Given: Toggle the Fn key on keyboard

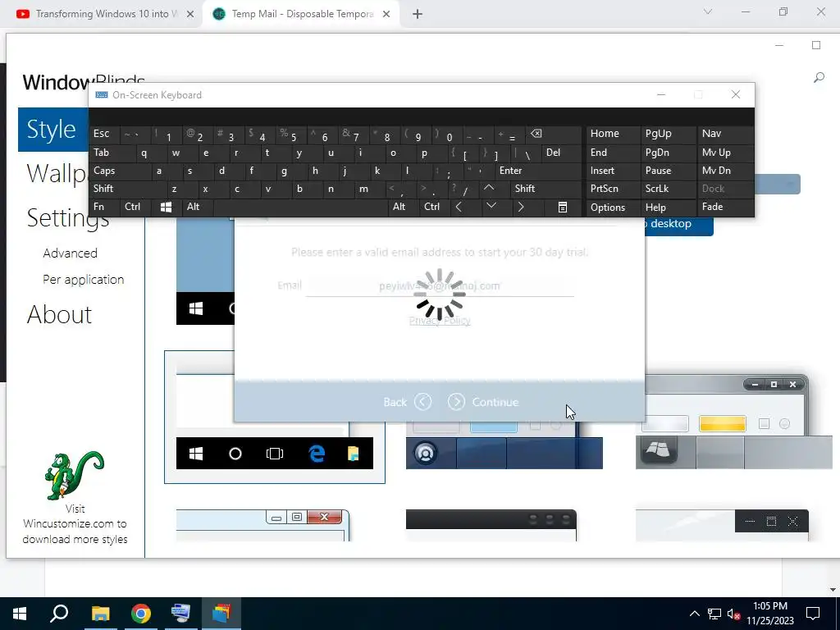Looking at the screenshot, I should point(104,208).
